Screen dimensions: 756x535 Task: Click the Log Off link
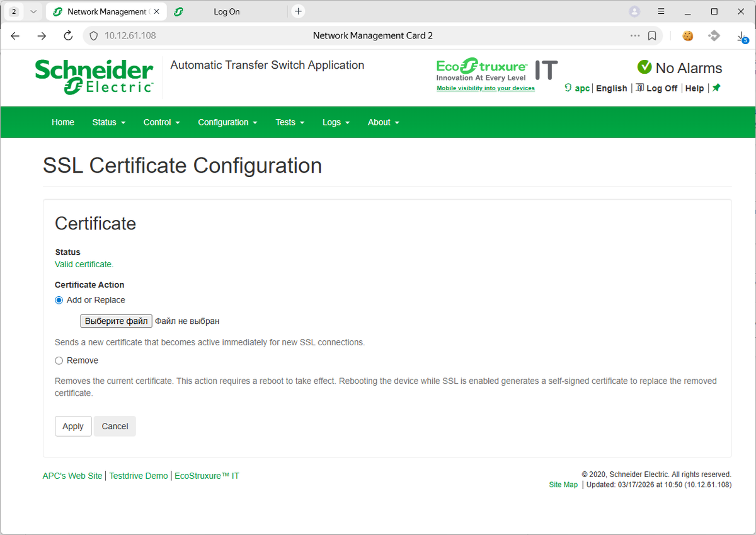662,88
